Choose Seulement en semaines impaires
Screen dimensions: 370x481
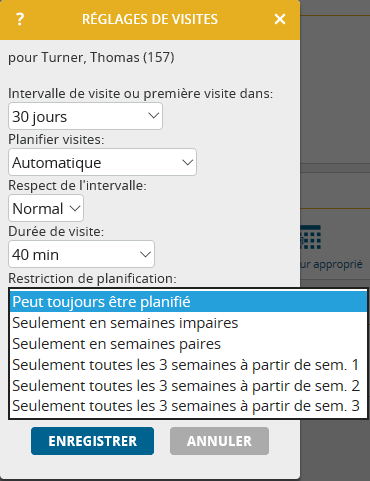coord(188,323)
